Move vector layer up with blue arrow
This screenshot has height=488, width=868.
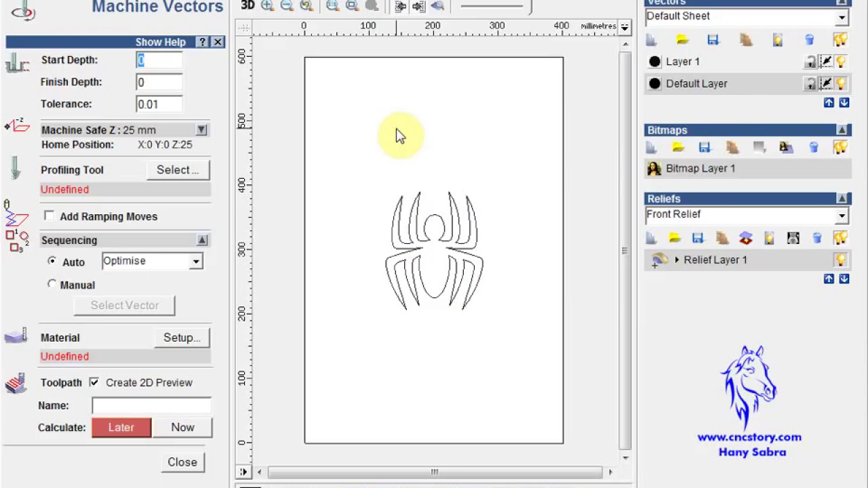point(829,102)
